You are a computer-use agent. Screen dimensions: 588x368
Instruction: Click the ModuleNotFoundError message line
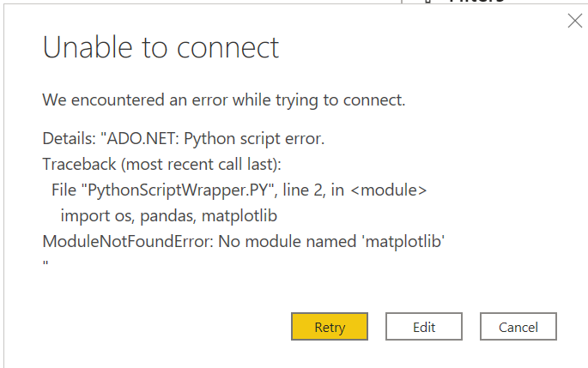pos(244,241)
